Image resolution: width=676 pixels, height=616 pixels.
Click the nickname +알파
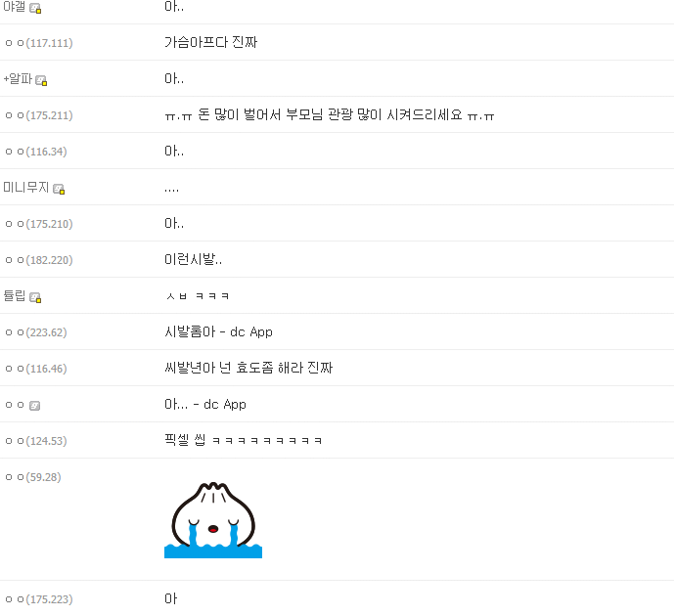tap(18, 79)
